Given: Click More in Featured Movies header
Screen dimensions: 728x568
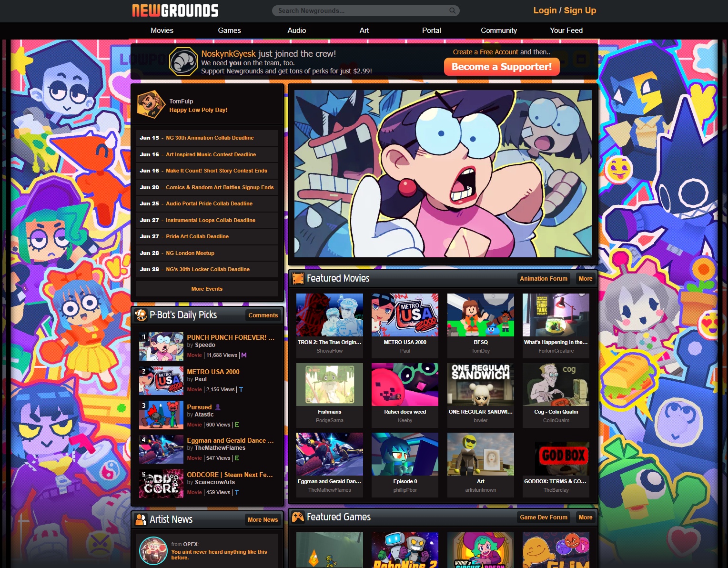Looking at the screenshot, I should coord(585,279).
